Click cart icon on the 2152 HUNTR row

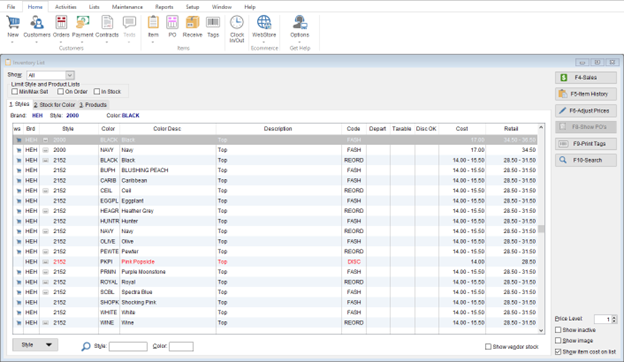pos(18,222)
